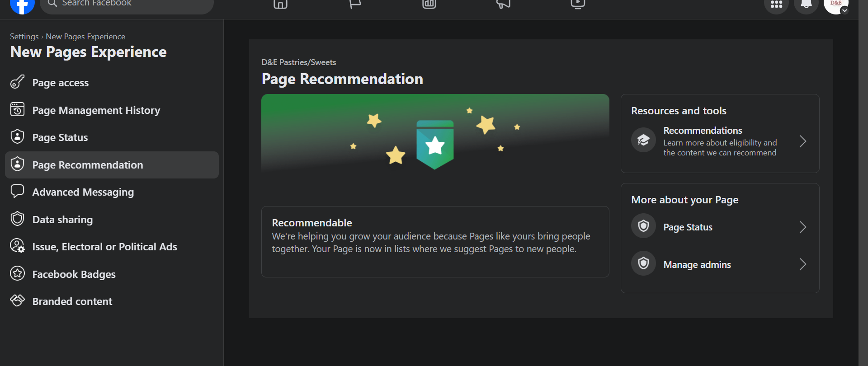Screen dimensions: 868x366
Task: Click the Manage admins link
Action: click(697, 265)
